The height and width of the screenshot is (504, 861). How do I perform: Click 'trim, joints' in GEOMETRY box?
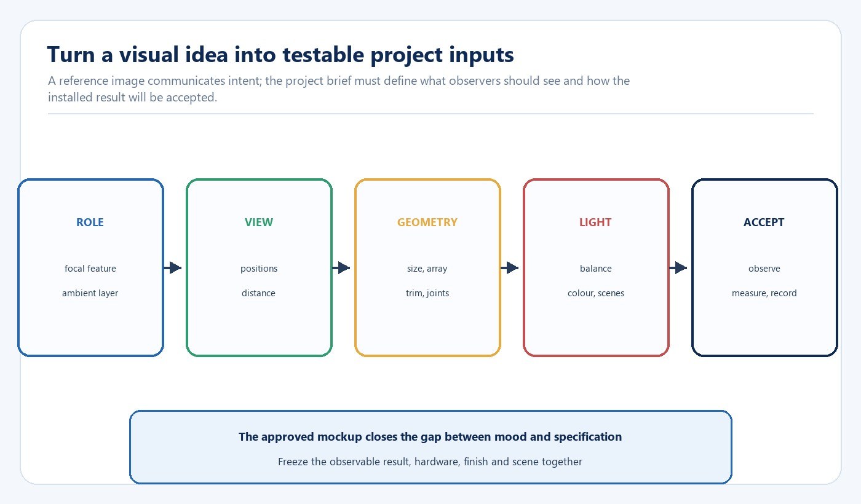(x=427, y=293)
